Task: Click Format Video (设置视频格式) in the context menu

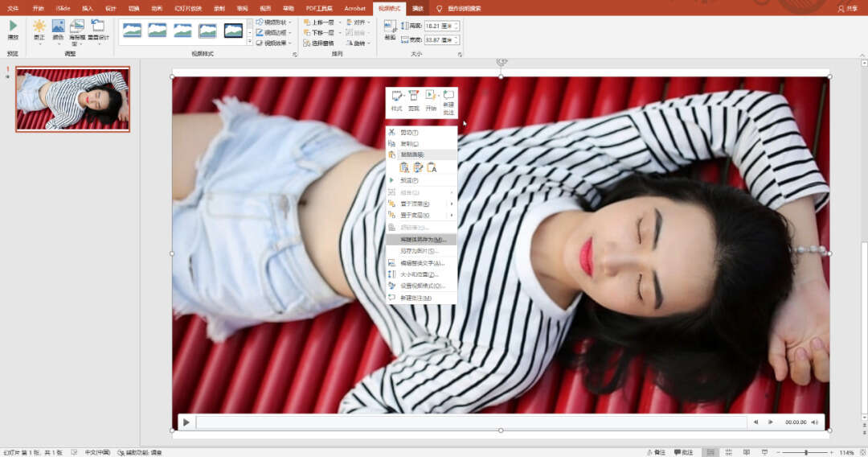Action: tap(422, 286)
